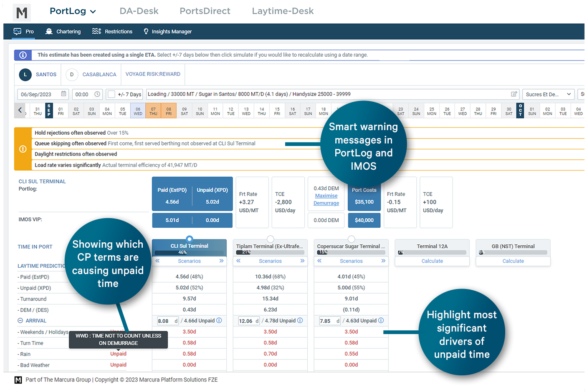Click the D discharge port badge
Image resolution: width=587 pixels, height=392 pixels.
(x=72, y=75)
